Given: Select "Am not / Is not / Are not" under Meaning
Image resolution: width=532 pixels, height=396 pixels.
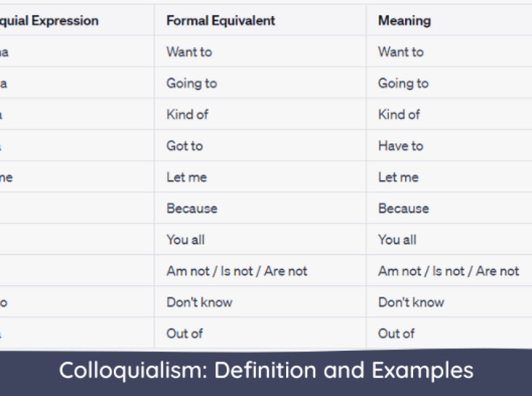Looking at the screenshot, I should click(448, 271).
